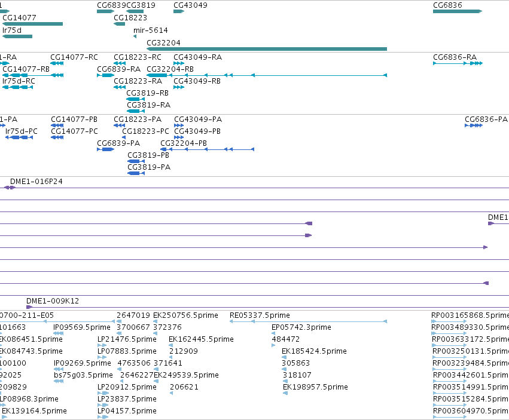Select transcript CG14077-RB
The height and width of the screenshot is (420, 509).
pyautogui.click(x=33, y=75)
